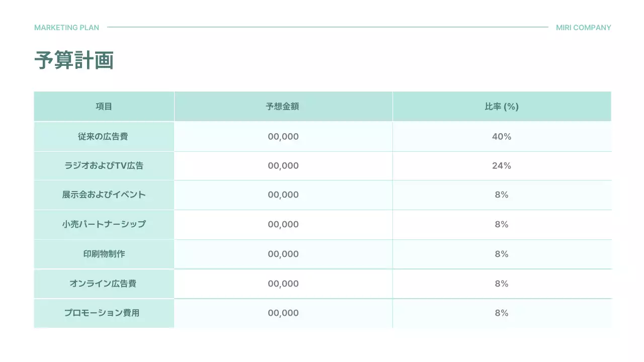Click the 00,000 amount in 印刷物制作 row

tap(283, 254)
